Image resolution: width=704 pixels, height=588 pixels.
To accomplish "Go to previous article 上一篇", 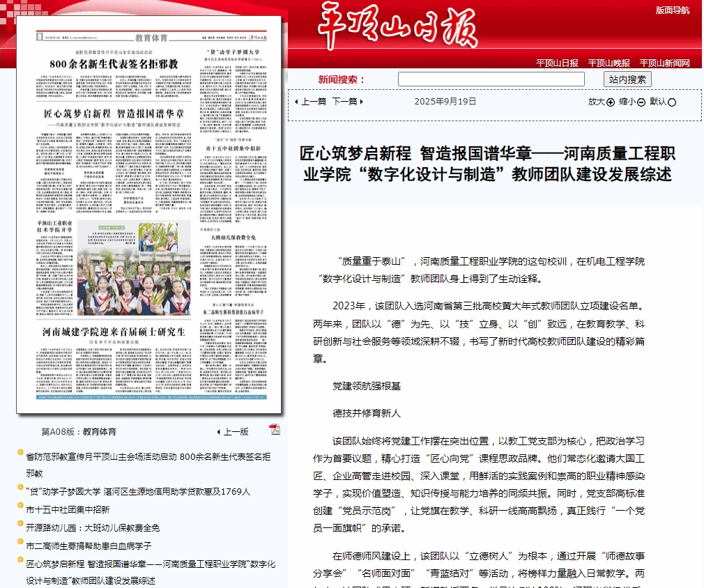I will [x=310, y=102].
